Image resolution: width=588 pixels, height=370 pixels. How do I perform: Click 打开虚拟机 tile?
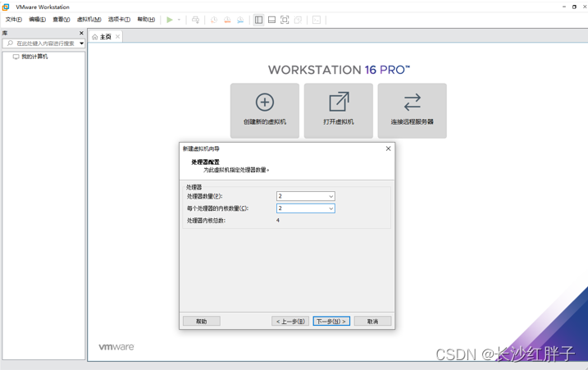(x=339, y=111)
